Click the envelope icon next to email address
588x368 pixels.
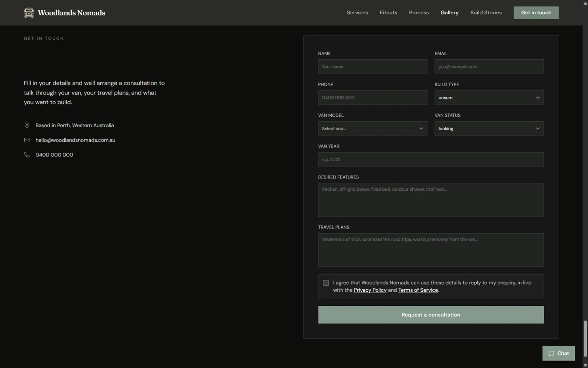pos(27,140)
